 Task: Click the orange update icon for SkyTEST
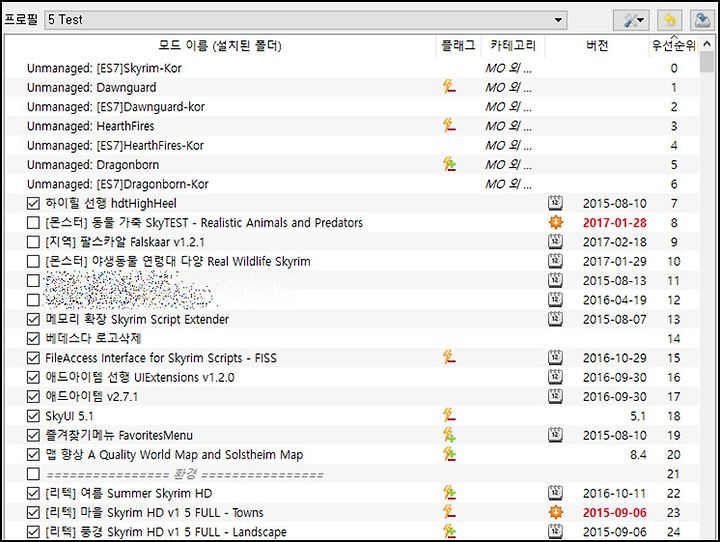556,222
